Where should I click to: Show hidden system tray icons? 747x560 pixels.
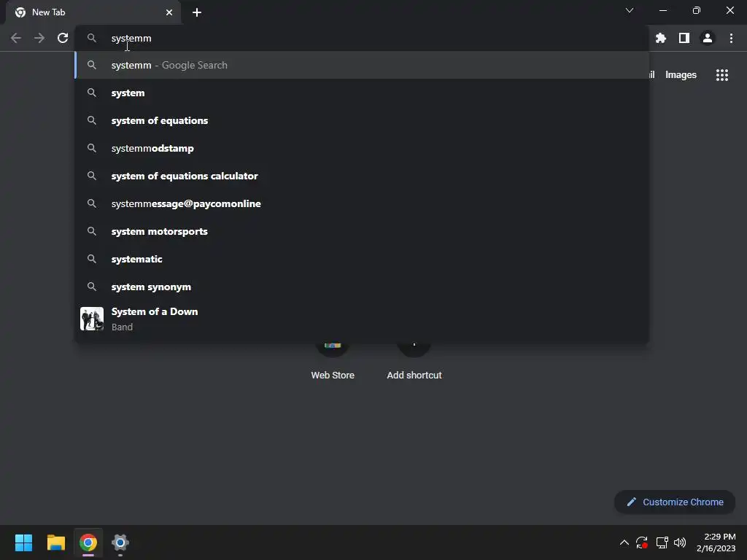(x=624, y=542)
